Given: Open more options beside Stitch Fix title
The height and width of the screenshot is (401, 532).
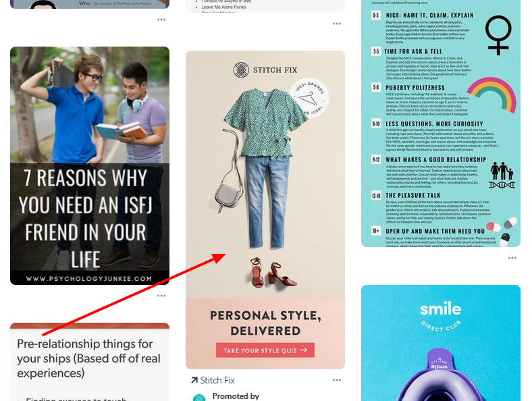Looking at the screenshot, I should point(337,380).
